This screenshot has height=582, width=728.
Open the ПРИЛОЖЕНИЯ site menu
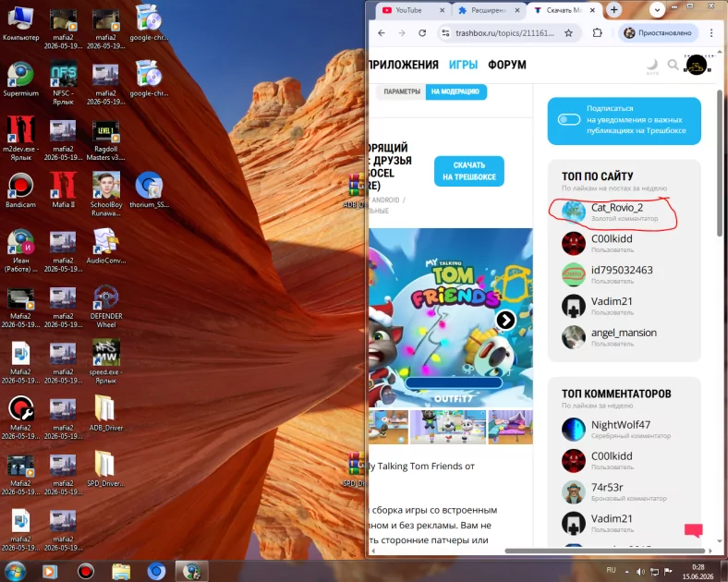click(x=403, y=65)
